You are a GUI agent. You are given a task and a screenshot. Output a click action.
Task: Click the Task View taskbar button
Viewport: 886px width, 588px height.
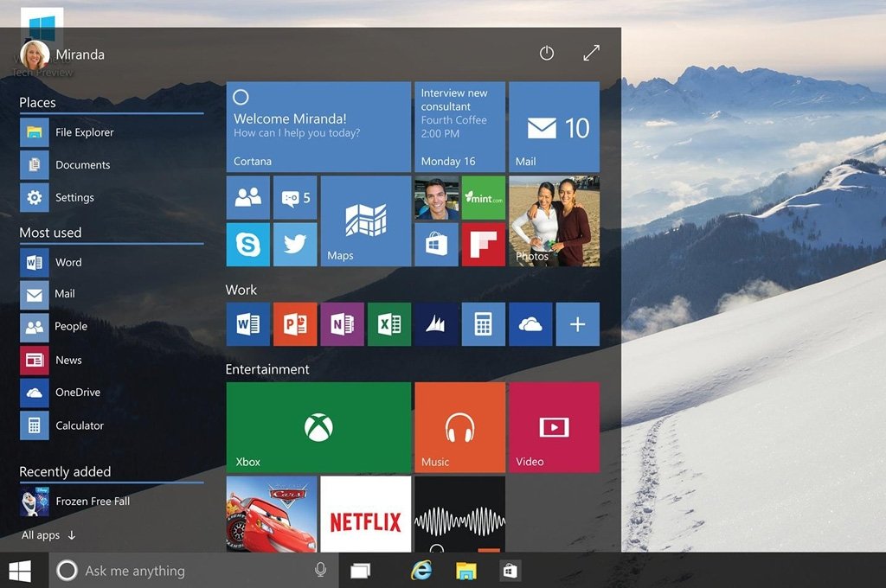[x=361, y=571]
